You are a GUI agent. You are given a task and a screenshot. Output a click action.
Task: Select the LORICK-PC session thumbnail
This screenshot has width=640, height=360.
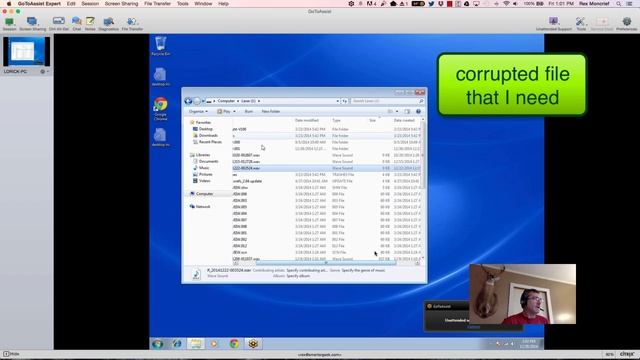(x=27, y=51)
